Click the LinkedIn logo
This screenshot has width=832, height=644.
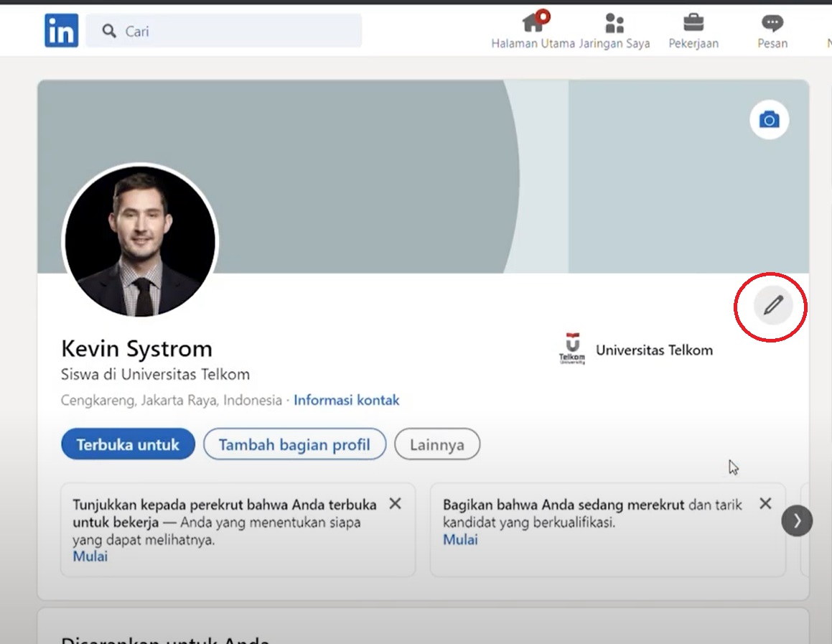click(61, 31)
